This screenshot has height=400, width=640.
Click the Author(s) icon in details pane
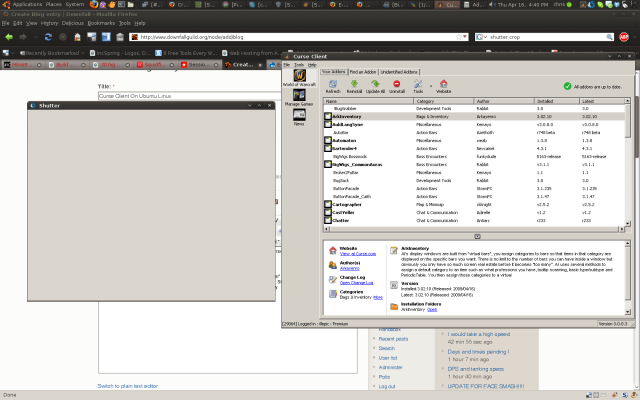click(333, 265)
